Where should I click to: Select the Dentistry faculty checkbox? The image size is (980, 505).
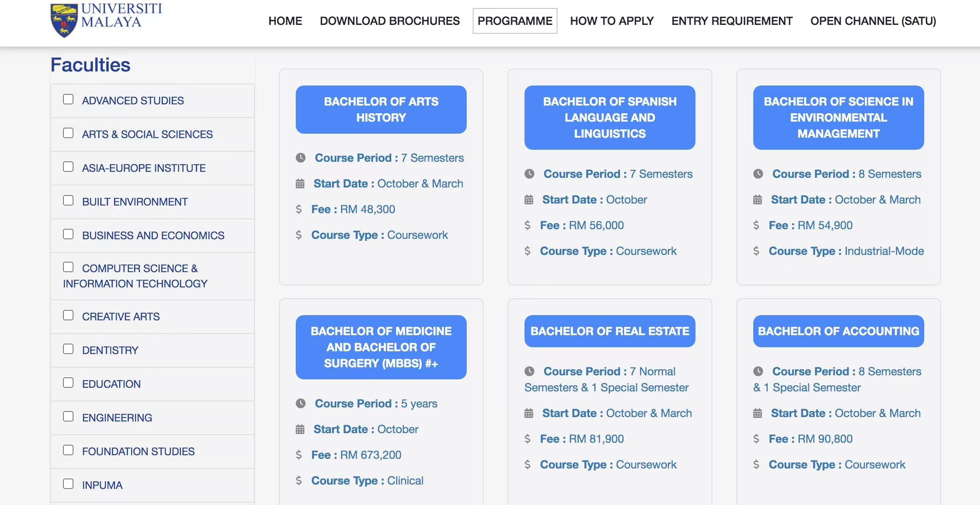tap(68, 349)
